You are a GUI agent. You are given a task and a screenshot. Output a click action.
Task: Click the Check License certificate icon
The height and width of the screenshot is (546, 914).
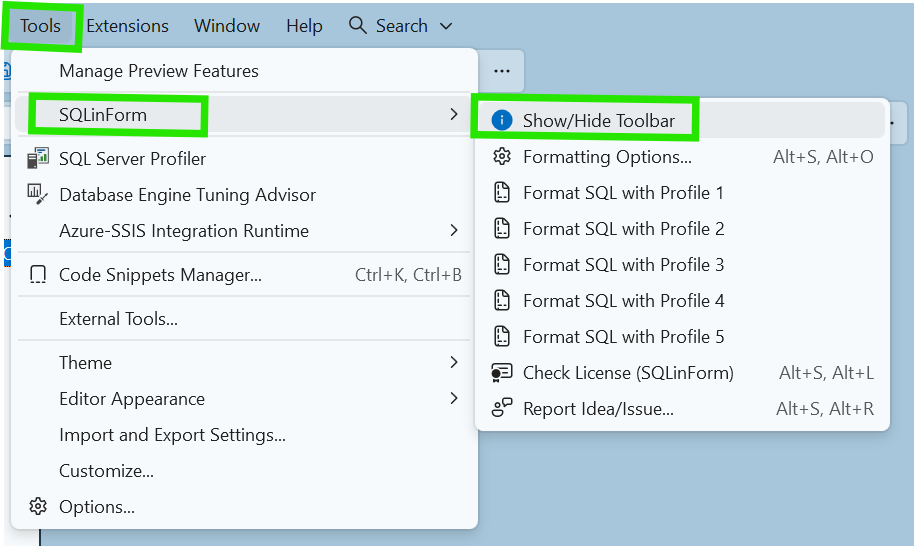point(502,372)
